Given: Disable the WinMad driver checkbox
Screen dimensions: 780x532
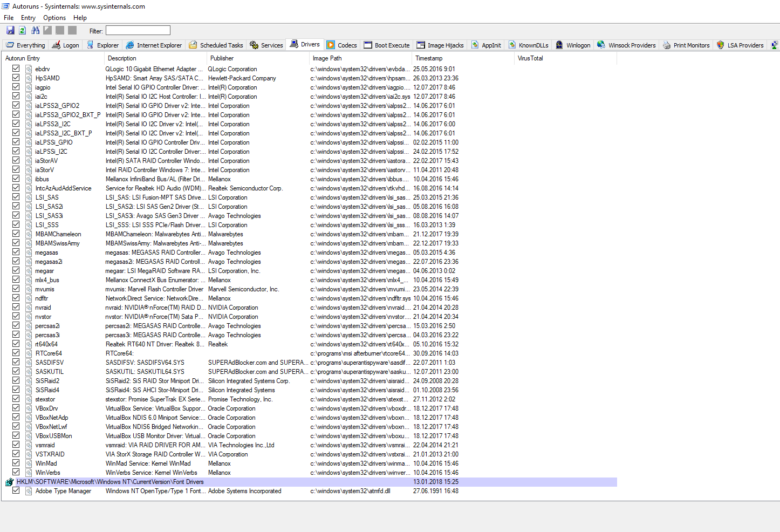Looking at the screenshot, I should pos(16,463).
